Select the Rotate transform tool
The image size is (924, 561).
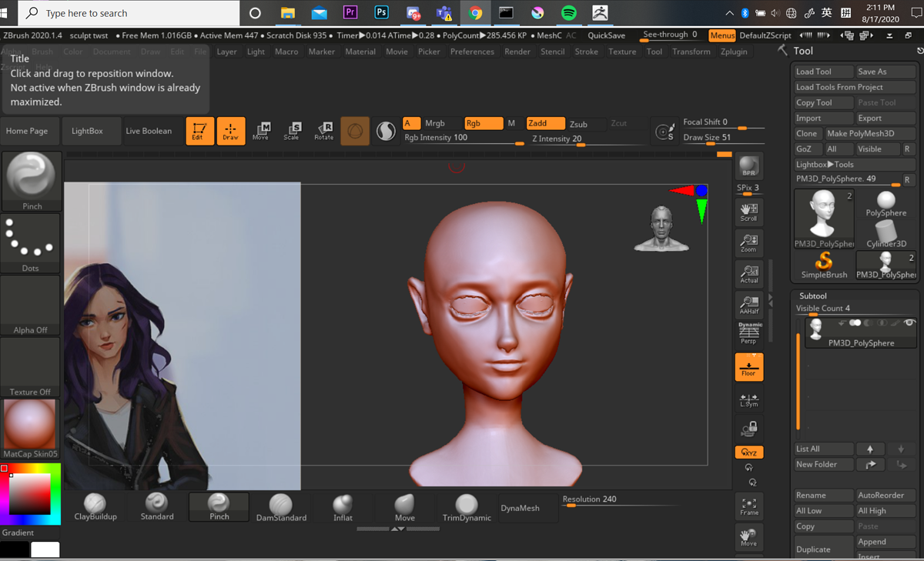pos(323,131)
